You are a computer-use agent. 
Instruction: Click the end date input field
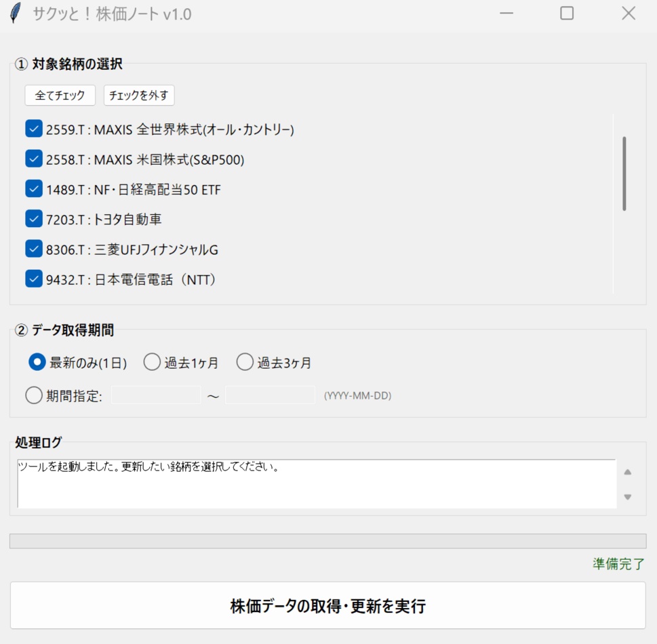[x=270, y=395]
